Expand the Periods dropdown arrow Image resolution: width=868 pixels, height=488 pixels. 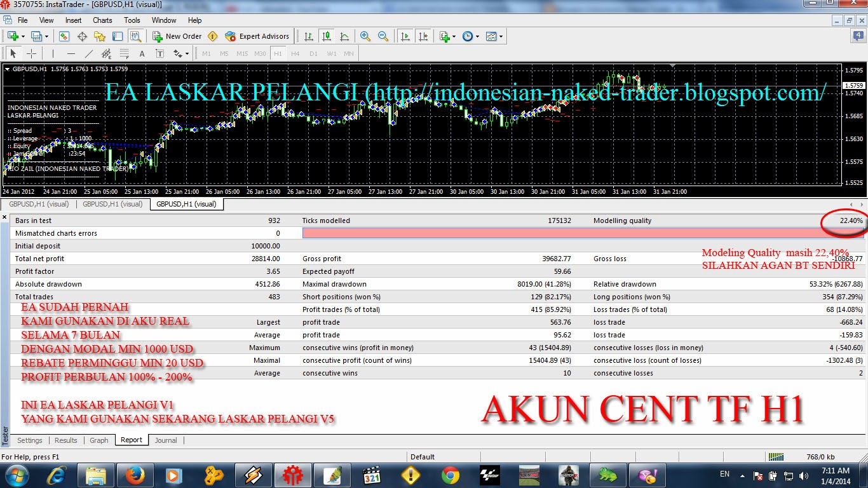[x=477, y=36]
